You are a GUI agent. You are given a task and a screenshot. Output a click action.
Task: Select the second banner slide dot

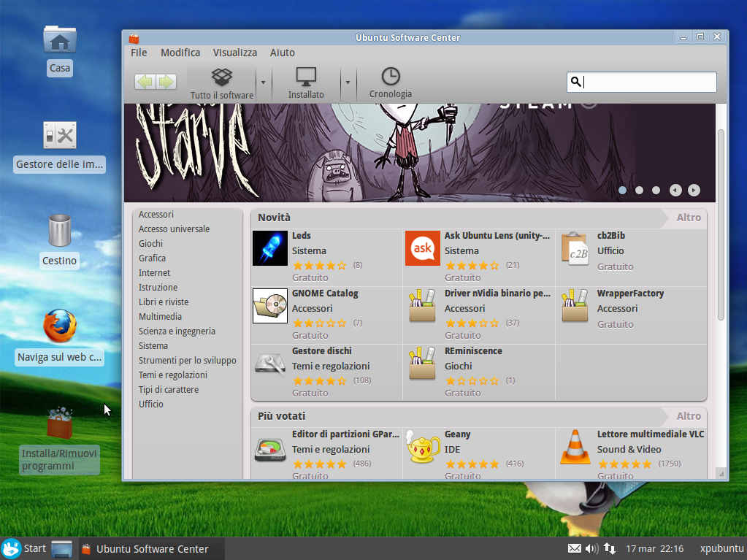[x=640, y=190]
